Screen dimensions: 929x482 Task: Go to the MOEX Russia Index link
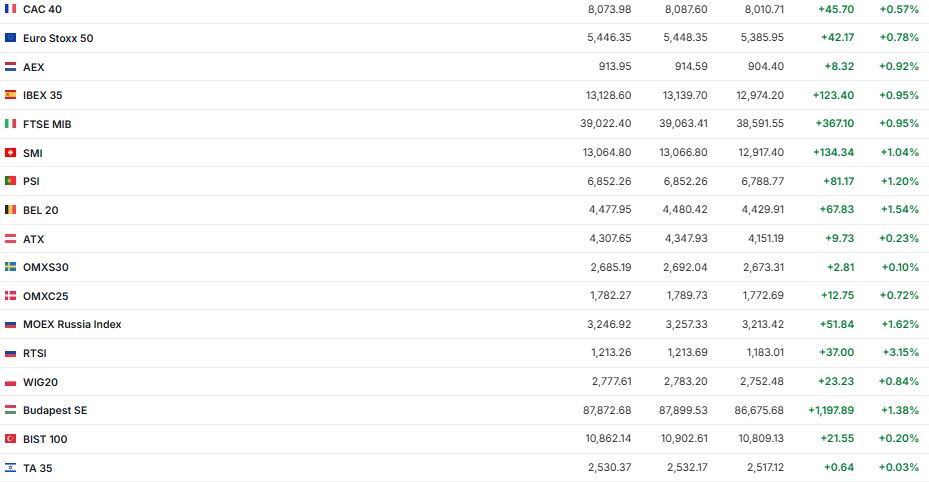click(72, 324)
